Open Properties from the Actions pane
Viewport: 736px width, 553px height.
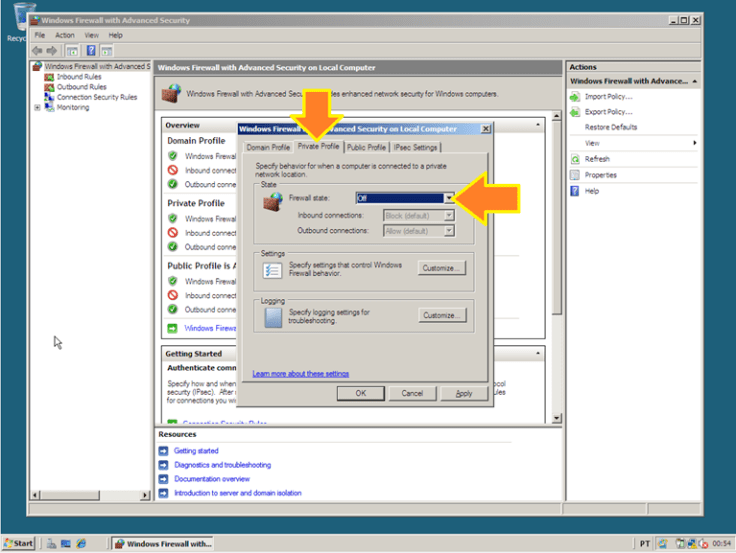pyautogui.click(x=600, y=175)
